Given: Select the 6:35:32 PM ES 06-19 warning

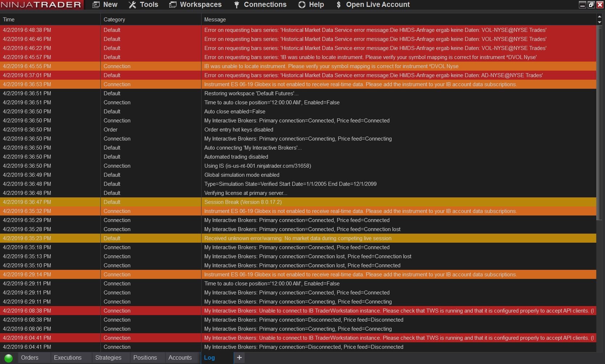Looking at the screenshot, I should 298,211.
